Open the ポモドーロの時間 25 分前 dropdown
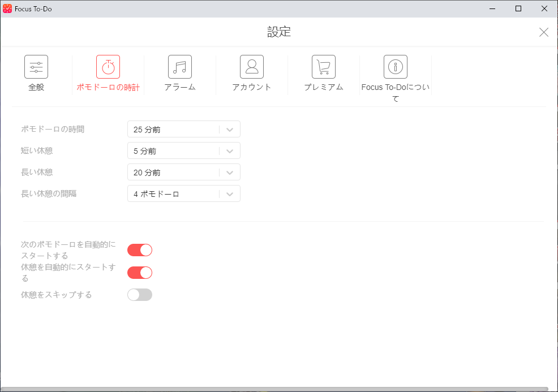The width and height of the screenshot is (558, 392). point(183,129)
